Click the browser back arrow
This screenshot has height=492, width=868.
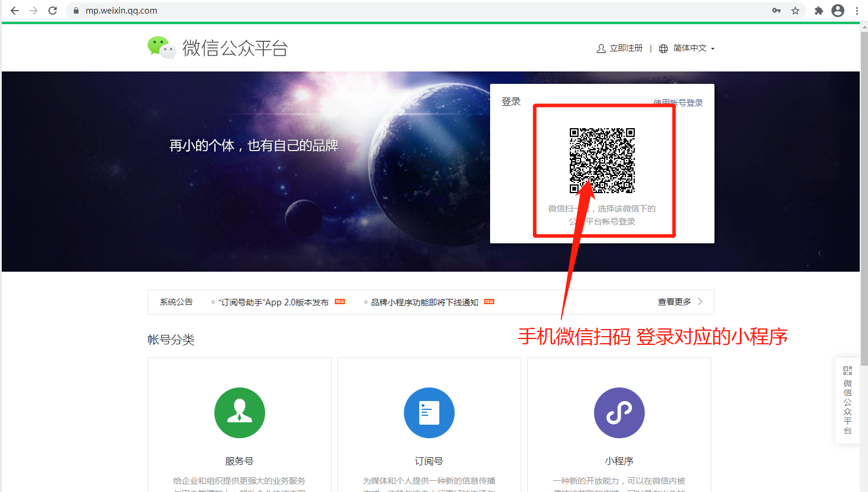point(15,11)
